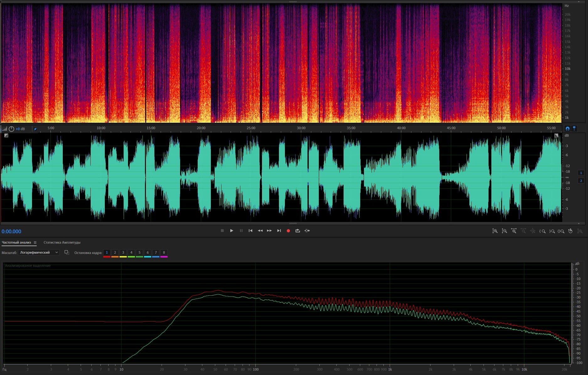588x375 pixels.
Task: Click hold frame button 8
Action: pyautogui.click(x=164, y=252)
